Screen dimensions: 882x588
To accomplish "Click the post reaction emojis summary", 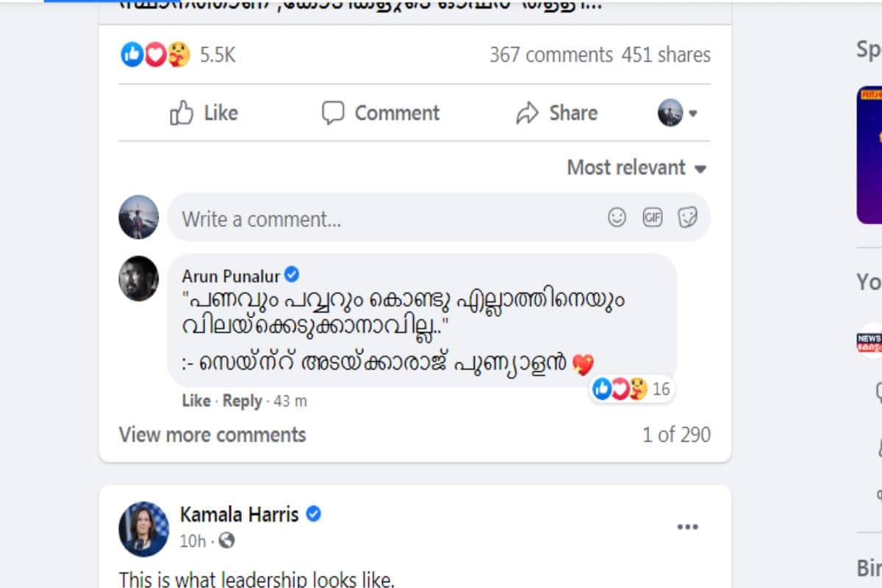I will [155, 54].
